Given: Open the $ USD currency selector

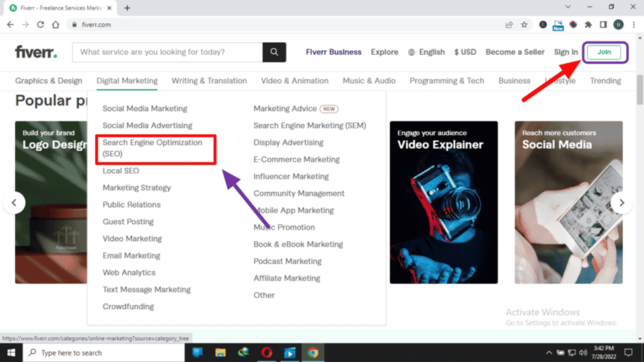Looking at the screenshot, I should [x=465, y=52].
